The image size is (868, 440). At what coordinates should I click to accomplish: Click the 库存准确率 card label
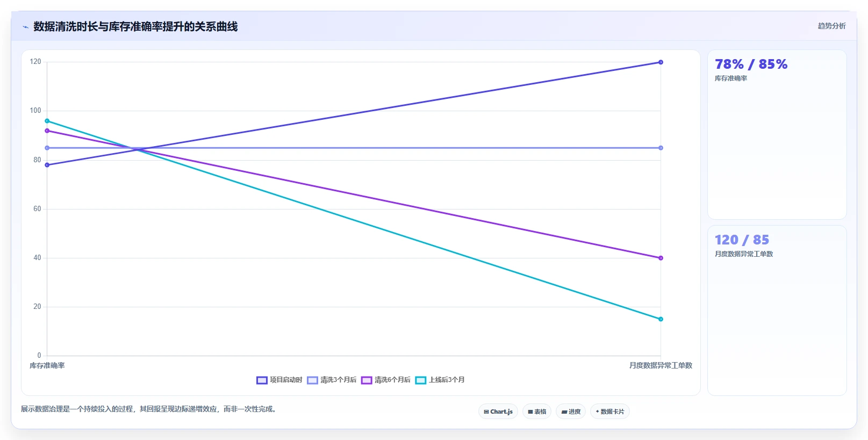tap(731, 78)
